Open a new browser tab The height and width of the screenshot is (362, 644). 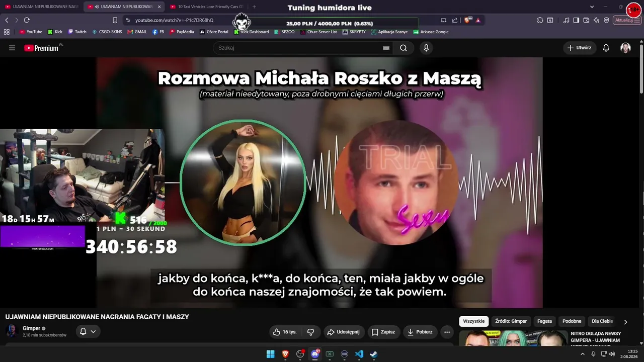[254, 7]
